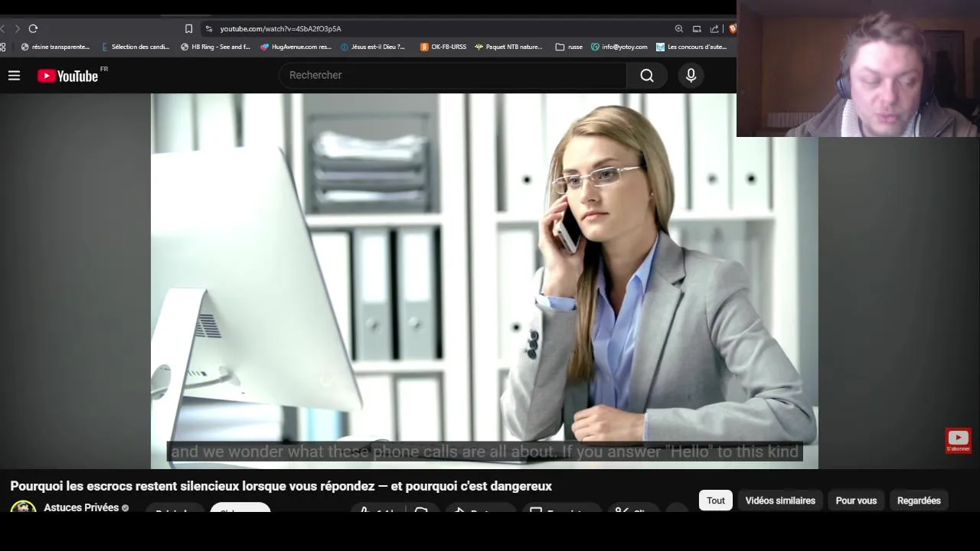This screenshot has width=980, height=551.
Task: Click the Rechercher search field
Action: point(452,75)
